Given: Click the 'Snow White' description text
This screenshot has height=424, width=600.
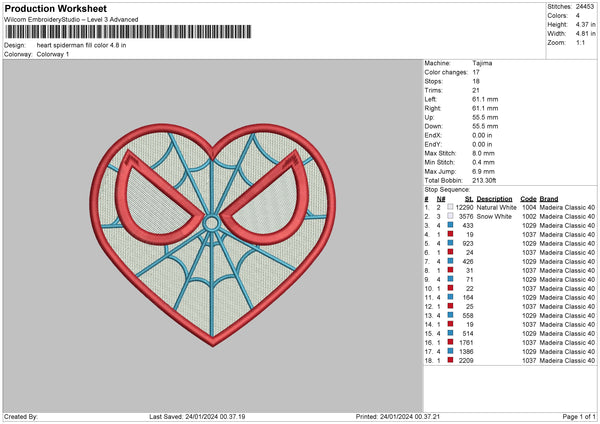Looking at the screenshot, I should coord(494,217).
